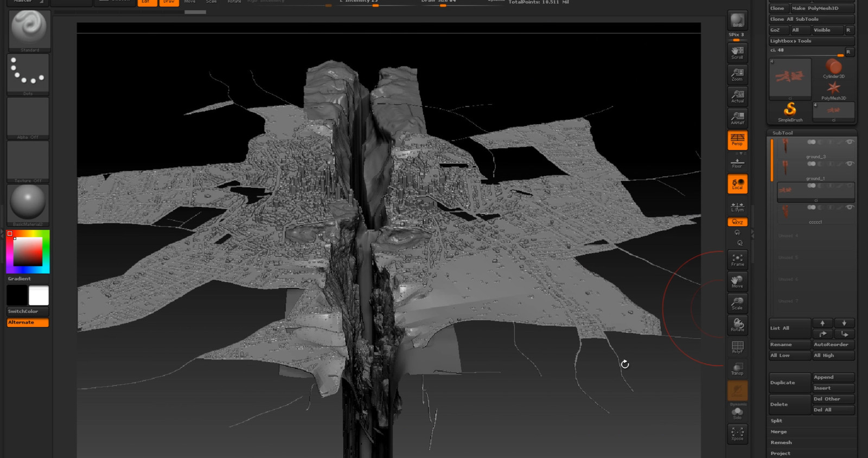Toggle the Transp transparency icon
This screenshot has height=458, width=868.
(737, 368)
